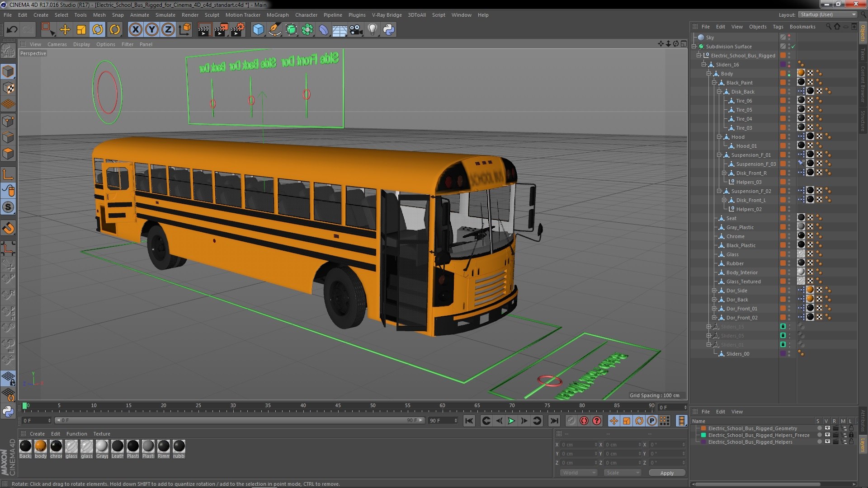Go to start of timeline
Viewport: 868px width, 488px height.
(469, 421)
